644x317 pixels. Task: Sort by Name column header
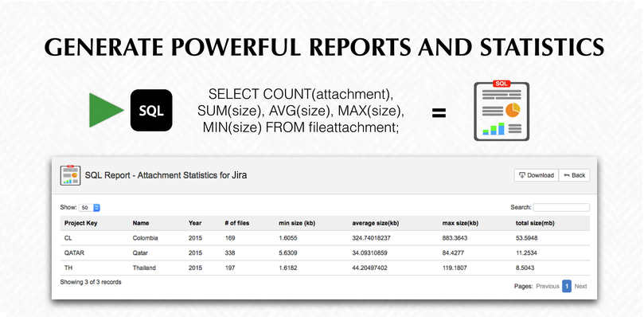[141, 223]
